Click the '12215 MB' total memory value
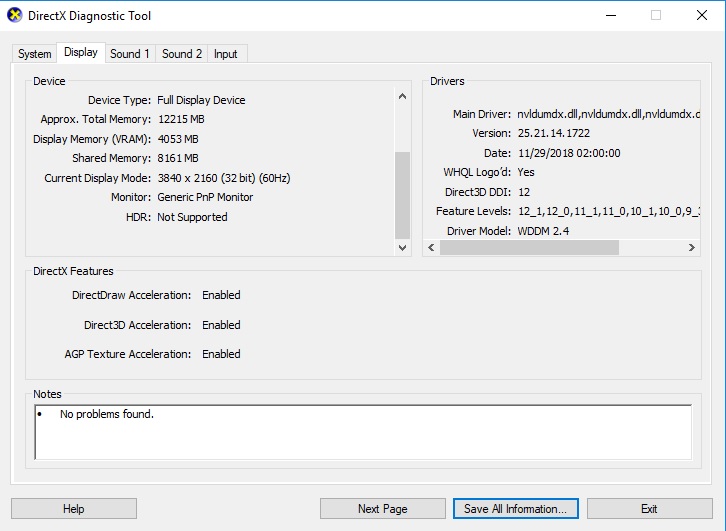Image resolution: width=726 pixels, height=531 pixels. tap(182, 119)
